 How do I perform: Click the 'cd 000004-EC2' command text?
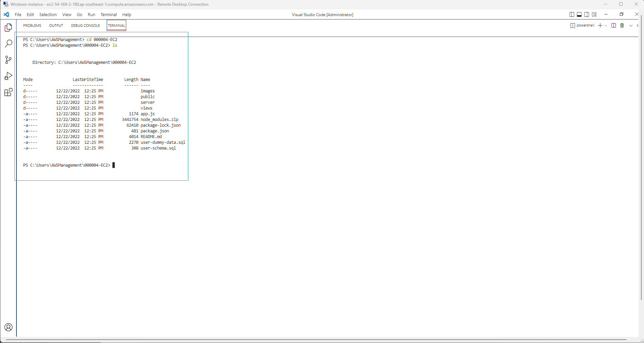tap(102, 40)
